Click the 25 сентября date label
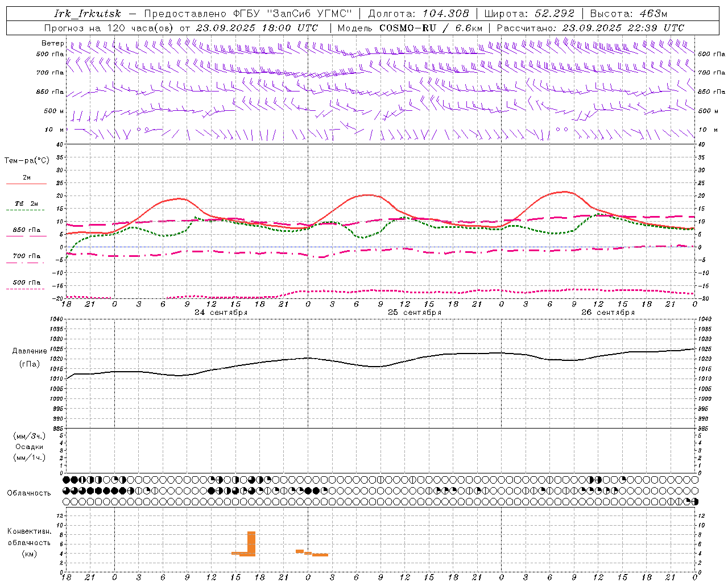Image resolution: width=728 pixels, height=582 pixels. [x=415, y=313]
